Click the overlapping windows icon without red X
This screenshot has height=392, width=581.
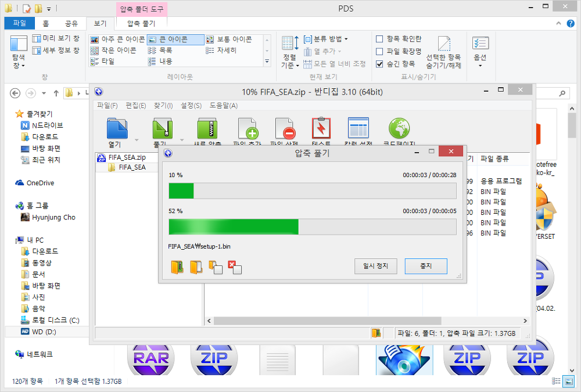216,267
